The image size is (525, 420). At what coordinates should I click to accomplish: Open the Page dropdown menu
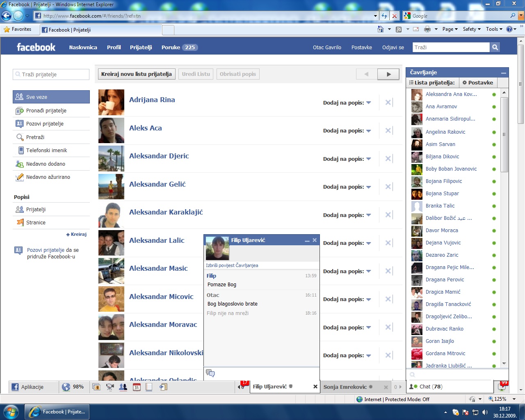pos(450,29)
